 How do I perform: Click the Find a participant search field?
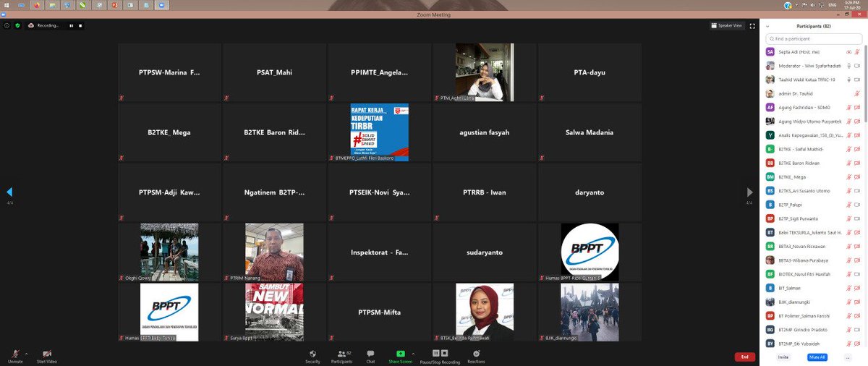(x=812, y=38)
